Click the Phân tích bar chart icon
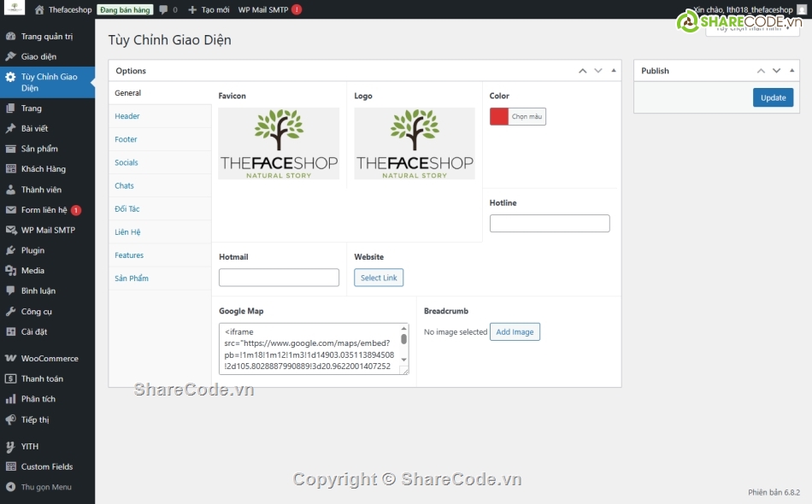 tap(10, 399)
